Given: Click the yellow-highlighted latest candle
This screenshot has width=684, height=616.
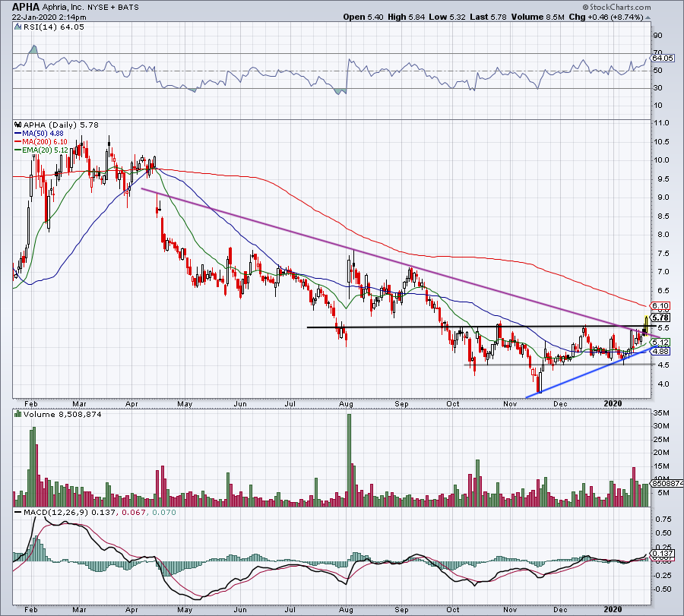Looking at the screenshot, I should (646, 324).
